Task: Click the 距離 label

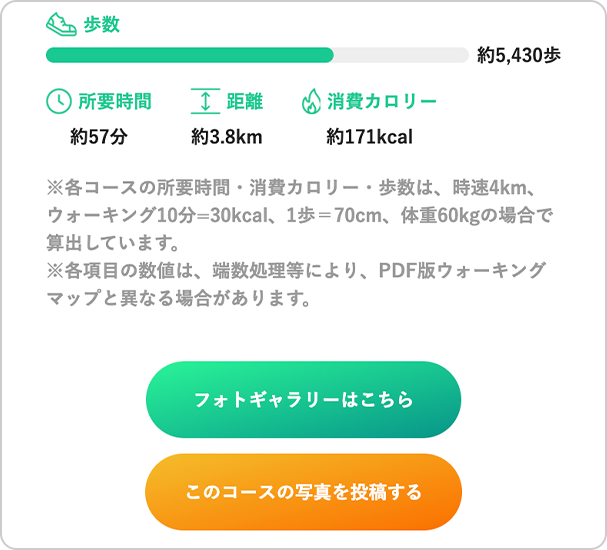Action: pos(245,101)
